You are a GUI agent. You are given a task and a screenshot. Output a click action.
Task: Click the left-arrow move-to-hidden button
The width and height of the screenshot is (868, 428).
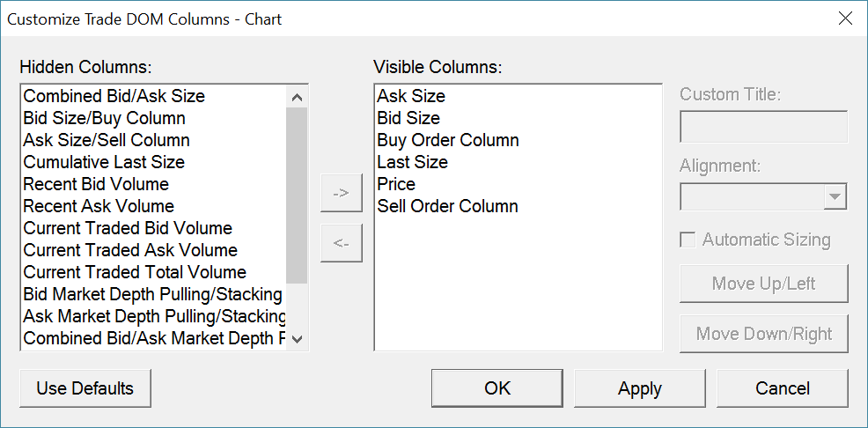[342, 244]
